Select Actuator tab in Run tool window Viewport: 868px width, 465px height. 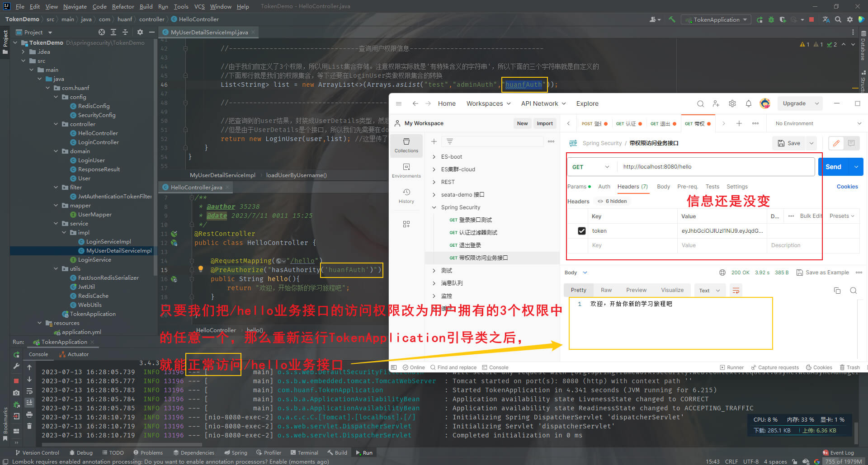74,354
